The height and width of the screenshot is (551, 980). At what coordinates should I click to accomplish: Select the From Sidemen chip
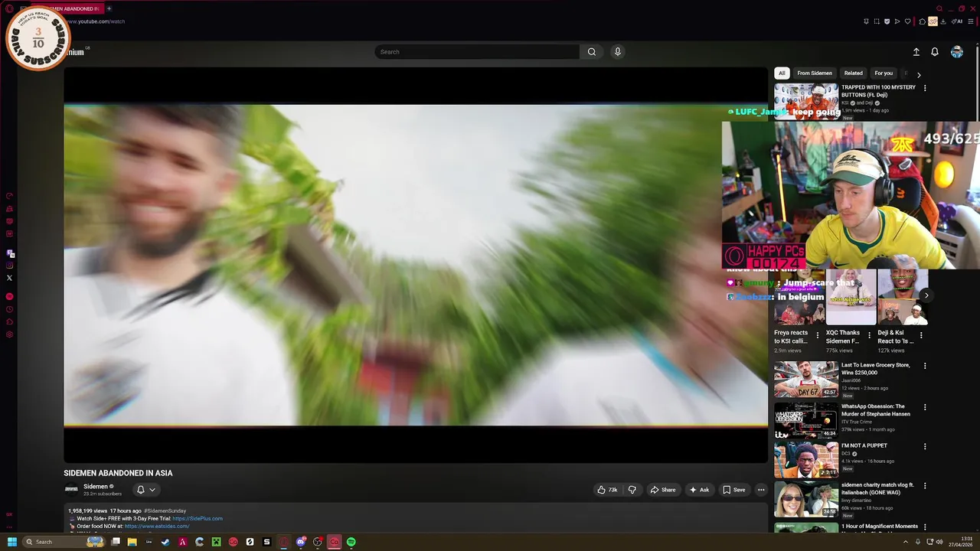click(815, 73)
